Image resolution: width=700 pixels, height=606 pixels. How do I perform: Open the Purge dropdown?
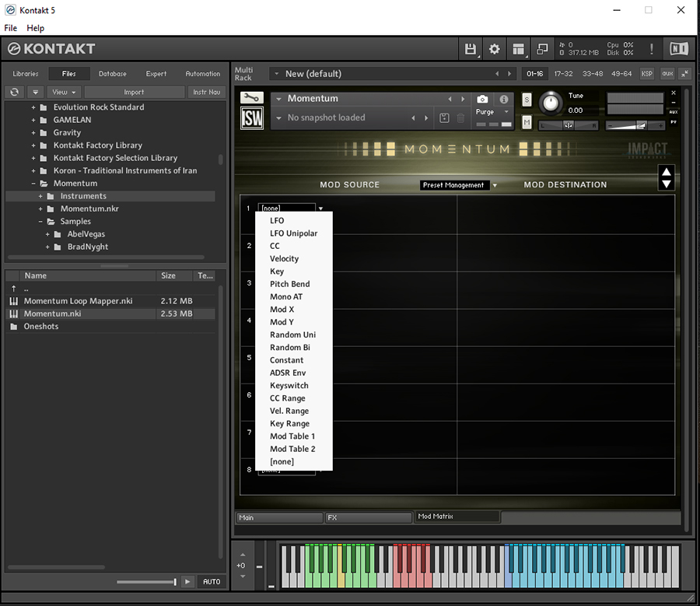click(x=493, y=112)
